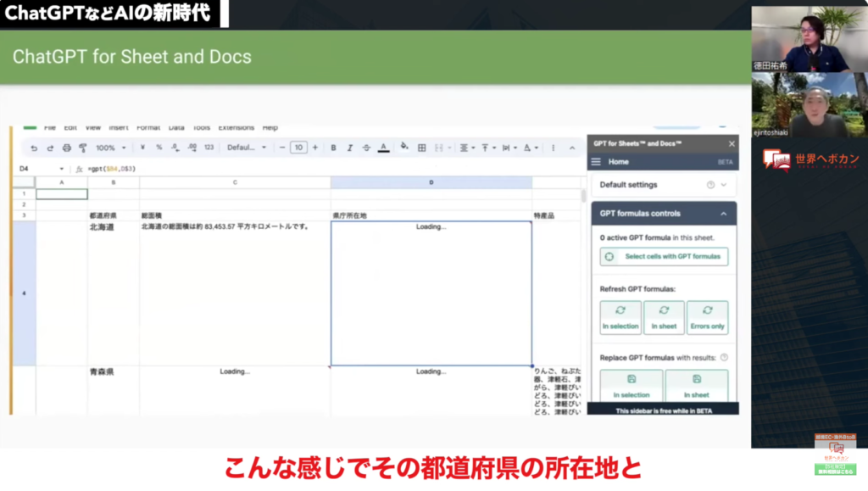The width and height of the screenshot is (868, 491).
Task: Open the File menu
Action: click(50, 128)
